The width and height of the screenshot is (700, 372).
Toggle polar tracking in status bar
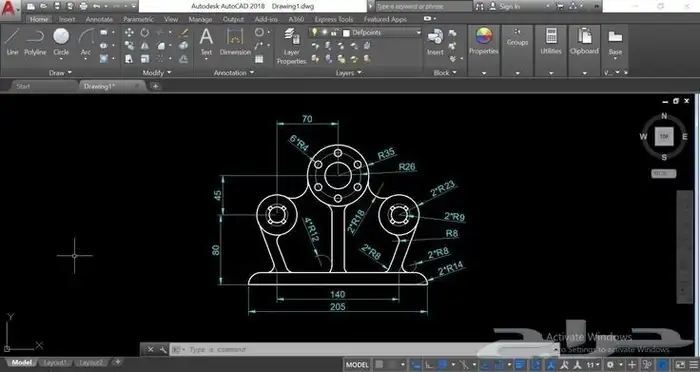pyautogui.click(x=443, y=364)
